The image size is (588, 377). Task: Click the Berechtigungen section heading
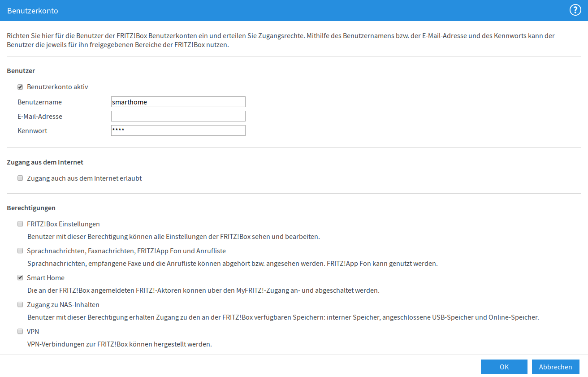pos(31,208)
